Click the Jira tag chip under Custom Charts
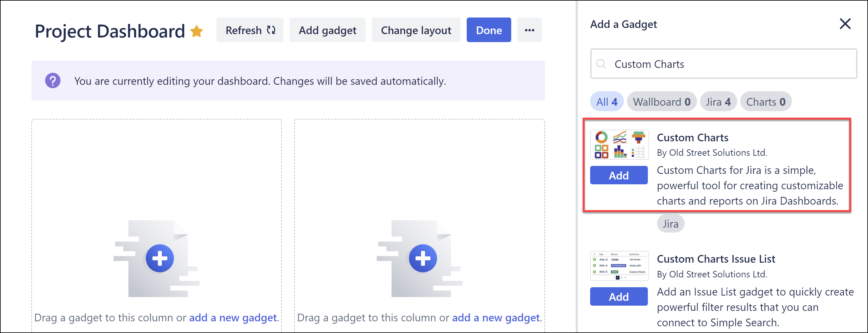The height and width of the screenshot is (333, 868). tap(671, 223)
